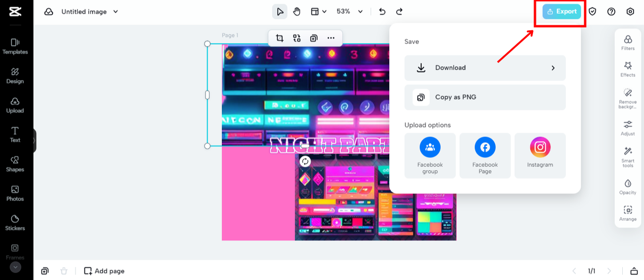Viewport: 644px width, 280px height.
Task: Open the Opacity control
Action: pyautogui.click(x=628, y=186)
